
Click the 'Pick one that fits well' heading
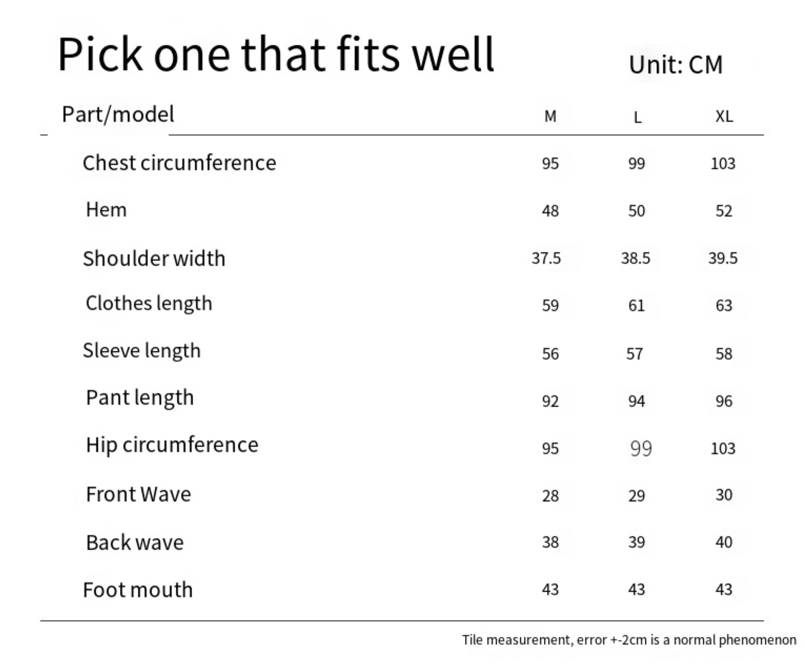click(276, 54)
